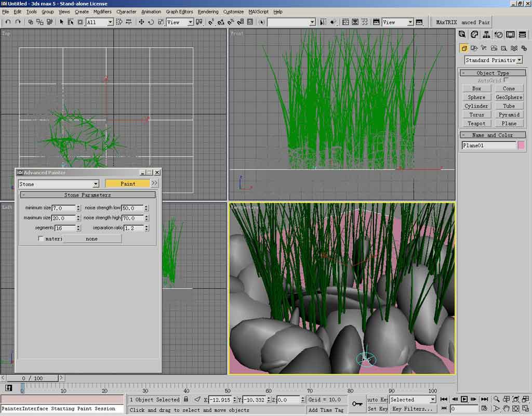Choose the Select Object arrow tool
Viewport: 532px width, 416px height.
(61, 22)
